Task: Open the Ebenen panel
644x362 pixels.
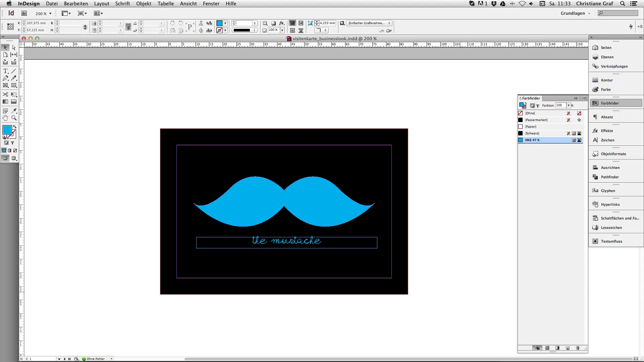Action: point(607,57)
